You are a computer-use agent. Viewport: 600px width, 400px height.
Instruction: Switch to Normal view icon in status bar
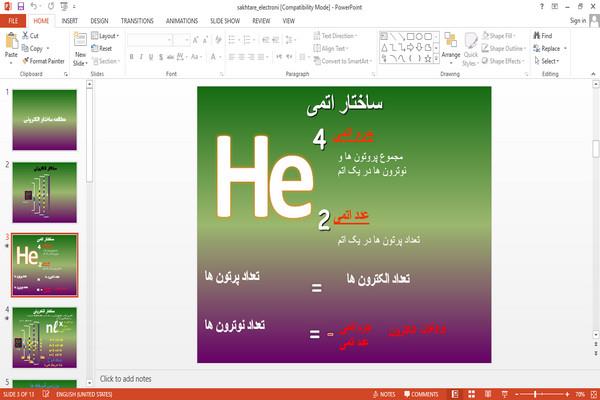point(455,394)
